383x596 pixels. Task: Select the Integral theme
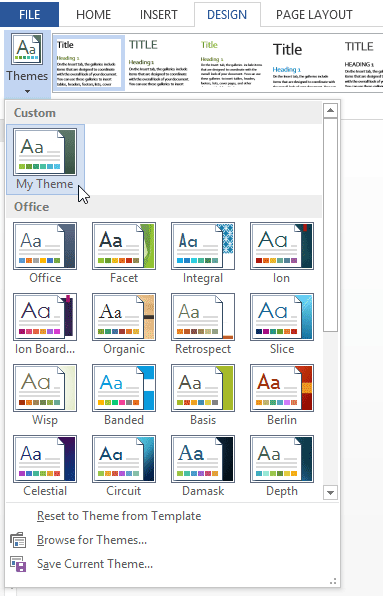pos(203,253)
